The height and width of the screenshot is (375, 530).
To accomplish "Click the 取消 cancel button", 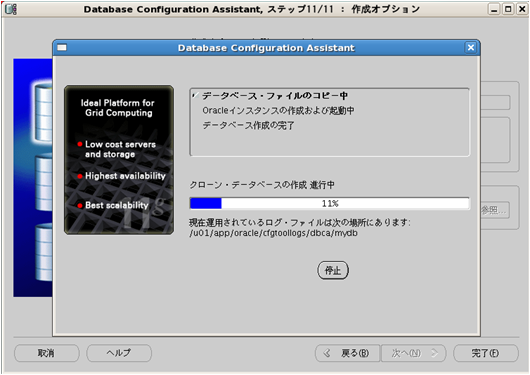I will pos(47,353).
